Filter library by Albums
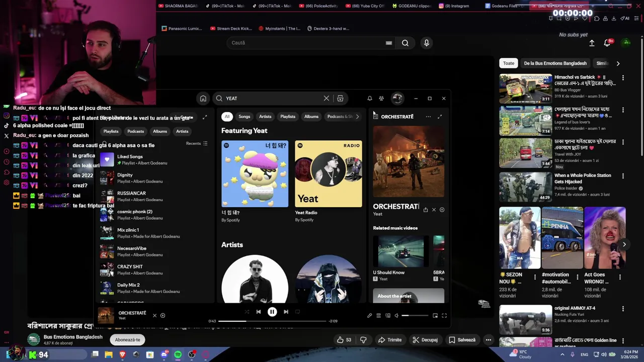This screenshot has width=644, height=362. click(160, 131)
